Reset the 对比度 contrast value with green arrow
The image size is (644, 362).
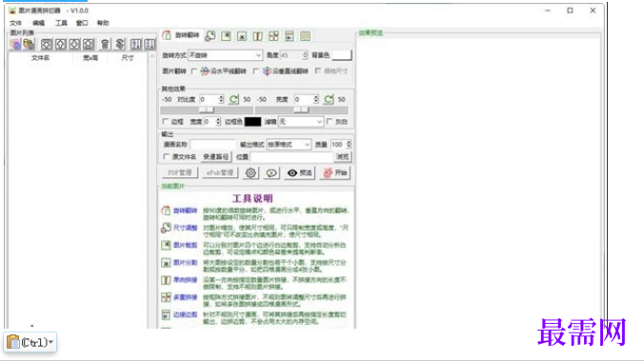(233, 99)
